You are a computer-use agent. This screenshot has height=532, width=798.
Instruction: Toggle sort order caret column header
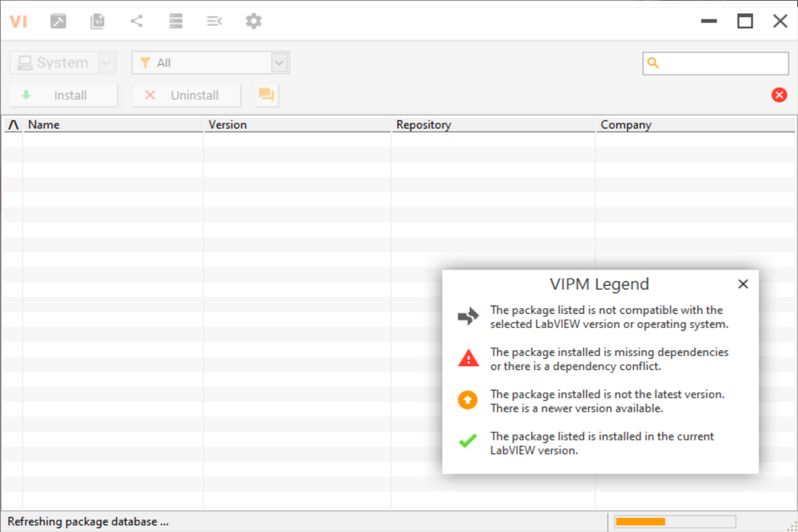[x=13, y=125]
